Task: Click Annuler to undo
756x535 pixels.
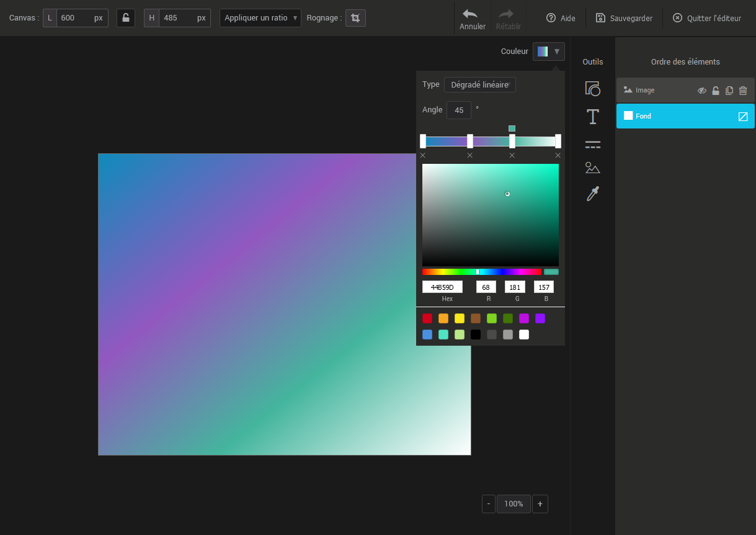Action: [x=472, y=19]
